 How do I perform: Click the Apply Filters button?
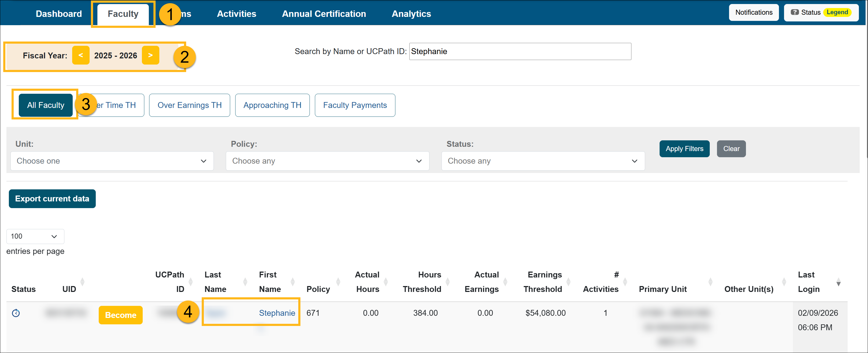684,148
